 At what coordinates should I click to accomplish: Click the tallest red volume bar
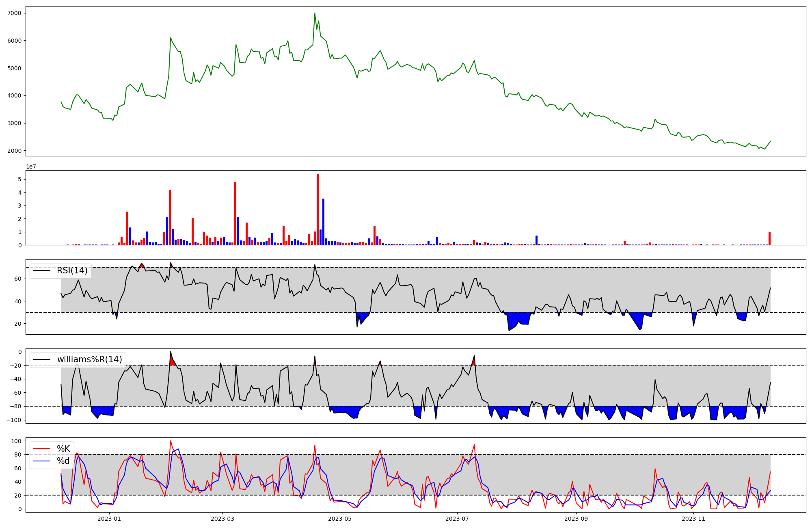click(317, 209)
